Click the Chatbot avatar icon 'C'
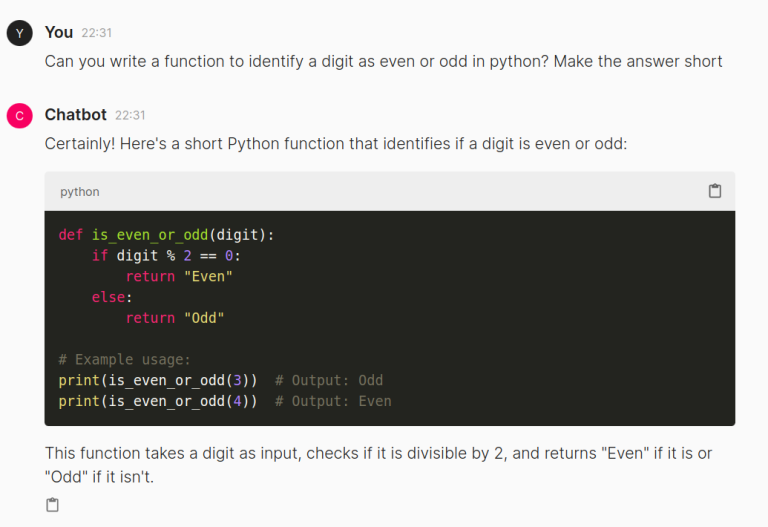 (19, 116)
